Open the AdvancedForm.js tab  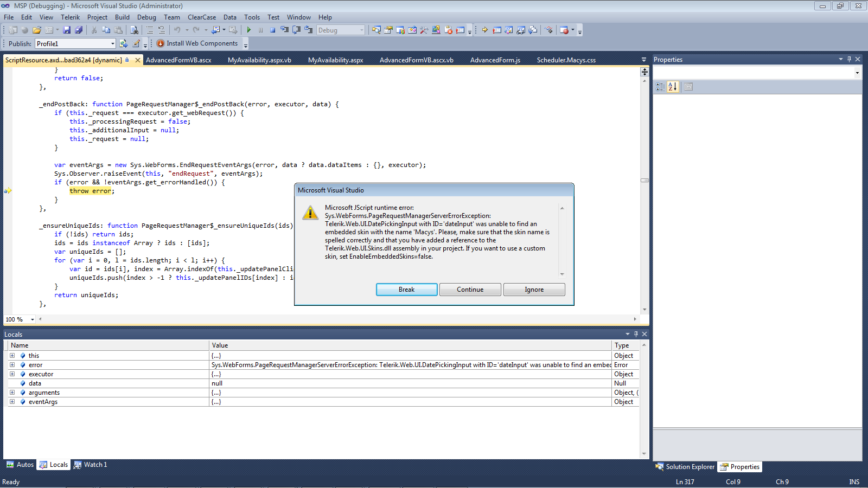click(495, 60)
